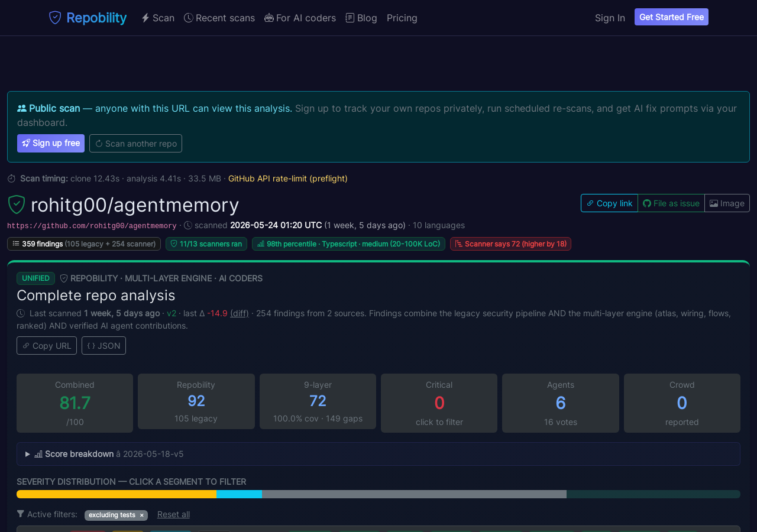This screenshot has width=757, height=532.
Task: Click the bar chart icon in Score breakdown
Action: coord(38,454)
